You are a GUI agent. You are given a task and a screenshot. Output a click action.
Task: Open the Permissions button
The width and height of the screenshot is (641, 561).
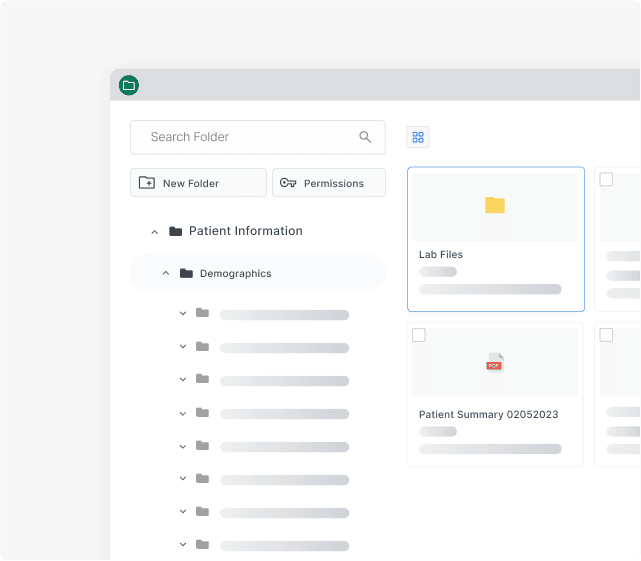[328, 183]
